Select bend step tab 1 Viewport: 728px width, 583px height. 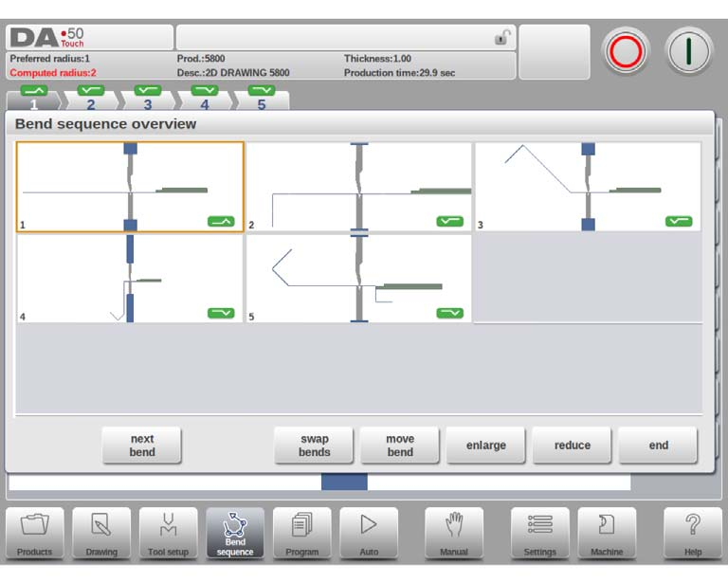(34, 102)
